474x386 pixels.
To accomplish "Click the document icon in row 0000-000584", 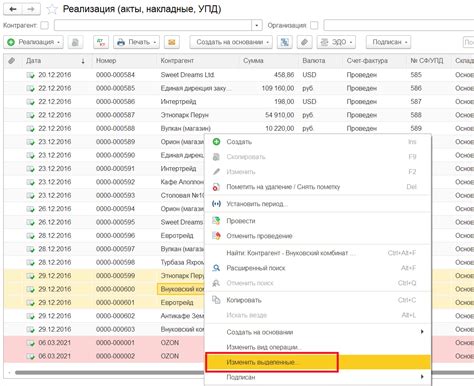I will (30, 75).
